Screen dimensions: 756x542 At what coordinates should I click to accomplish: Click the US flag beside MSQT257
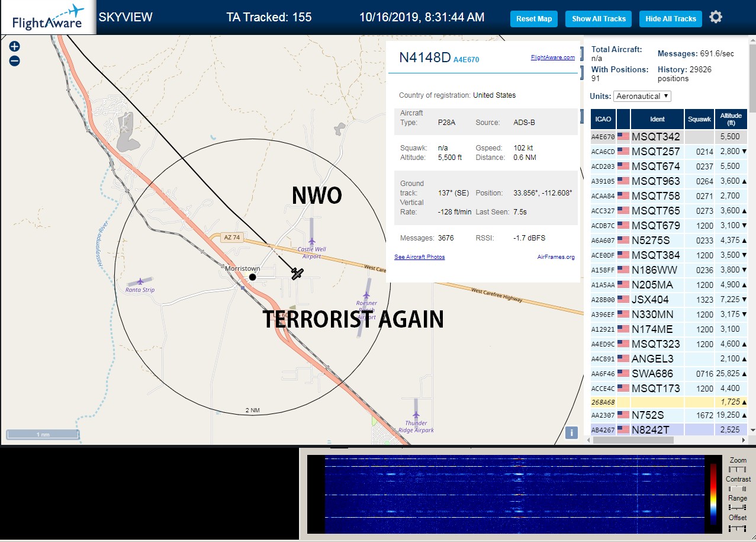point(623,152)
